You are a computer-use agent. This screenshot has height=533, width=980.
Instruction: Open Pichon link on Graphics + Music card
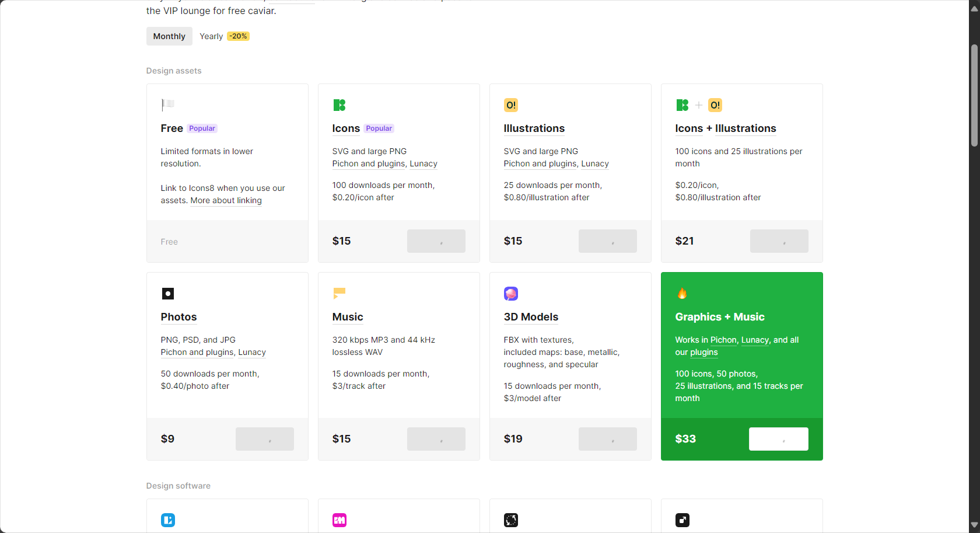[x=723, y=340]
